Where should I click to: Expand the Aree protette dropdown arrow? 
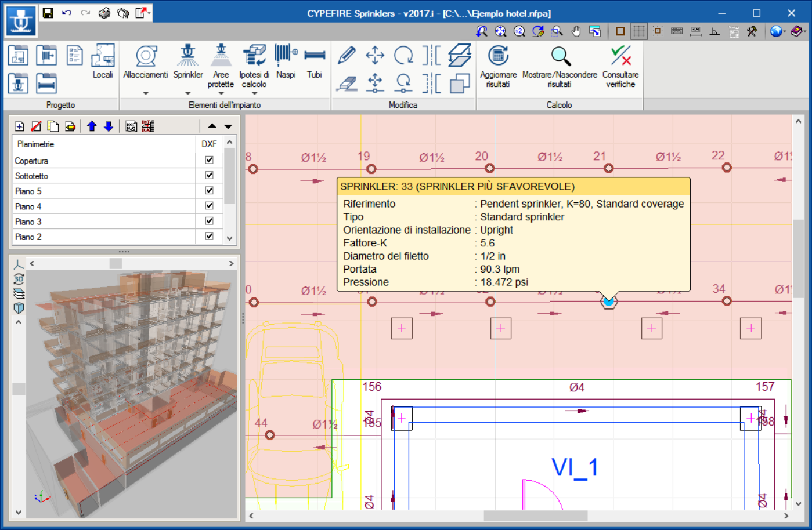[x=221, y=93]
